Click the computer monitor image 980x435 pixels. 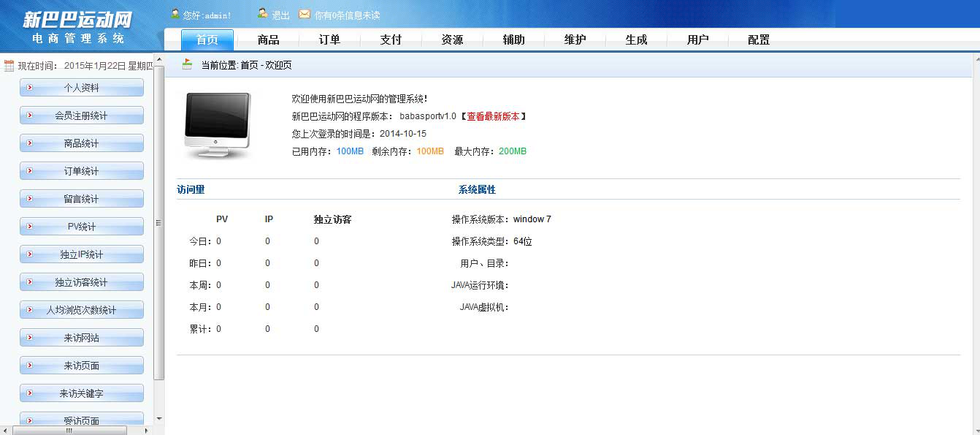pyautogui.click(x=217, y=125)
